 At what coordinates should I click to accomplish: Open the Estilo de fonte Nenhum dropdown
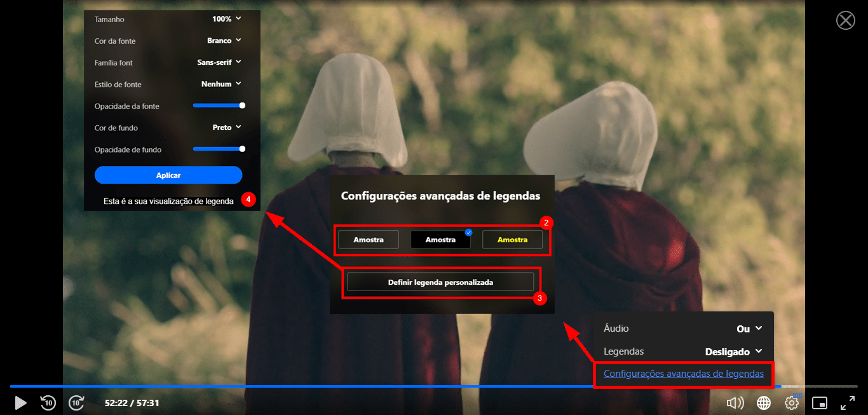221,84
